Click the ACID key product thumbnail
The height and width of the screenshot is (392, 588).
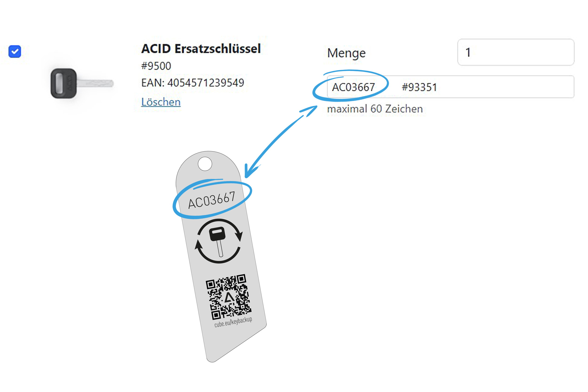(x=82, y=83)
